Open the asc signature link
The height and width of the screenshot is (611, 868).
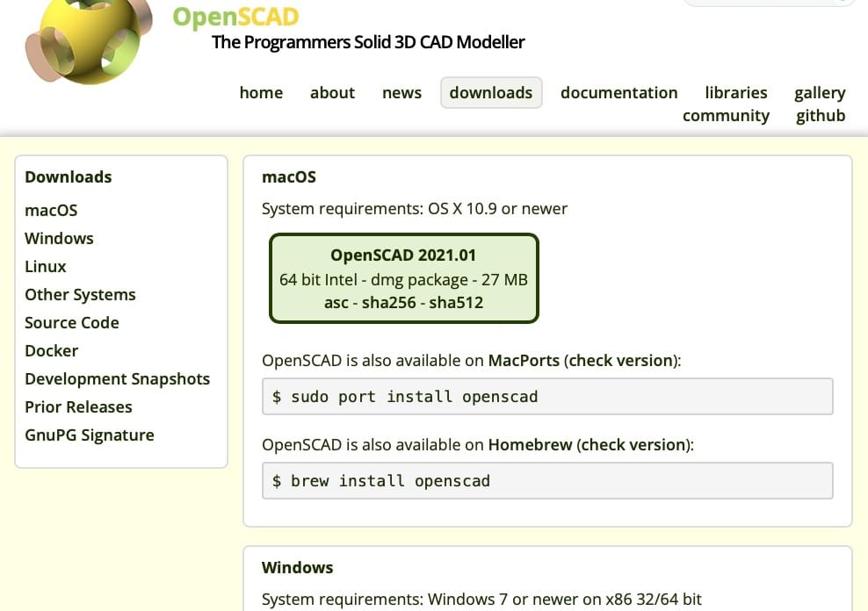click(336, 303)
